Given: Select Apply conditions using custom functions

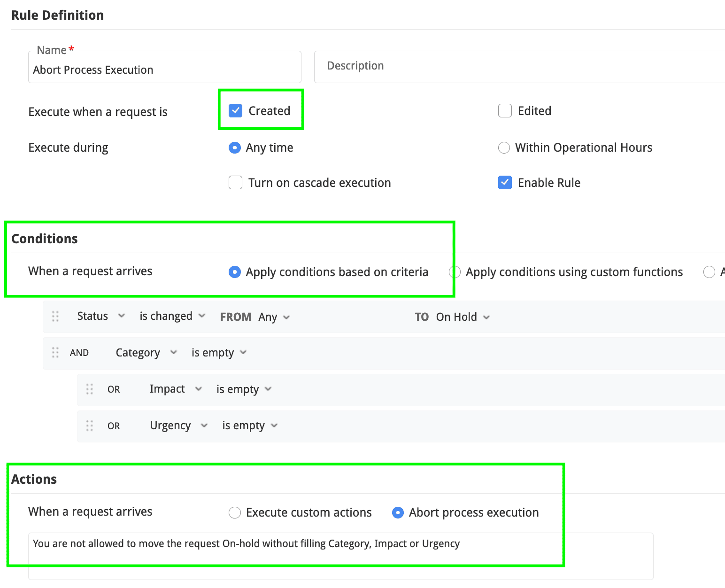Looking at the screenshot, I should point(455,272).
